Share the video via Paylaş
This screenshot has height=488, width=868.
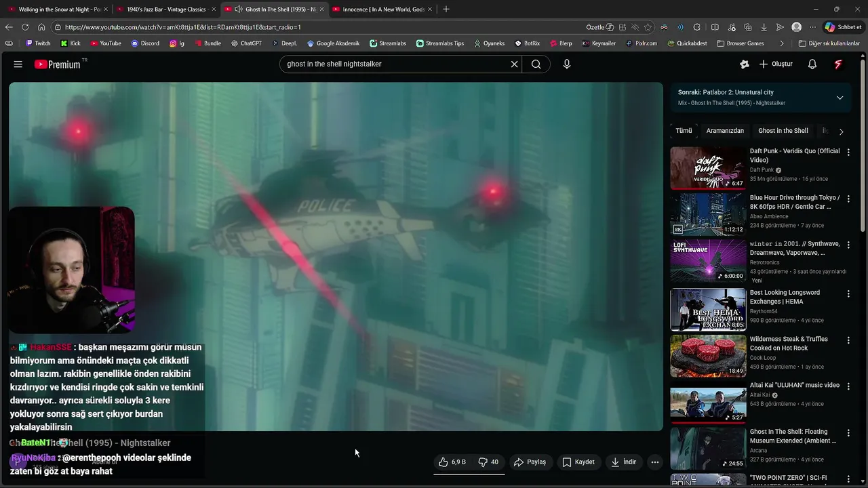coord(530,462)
